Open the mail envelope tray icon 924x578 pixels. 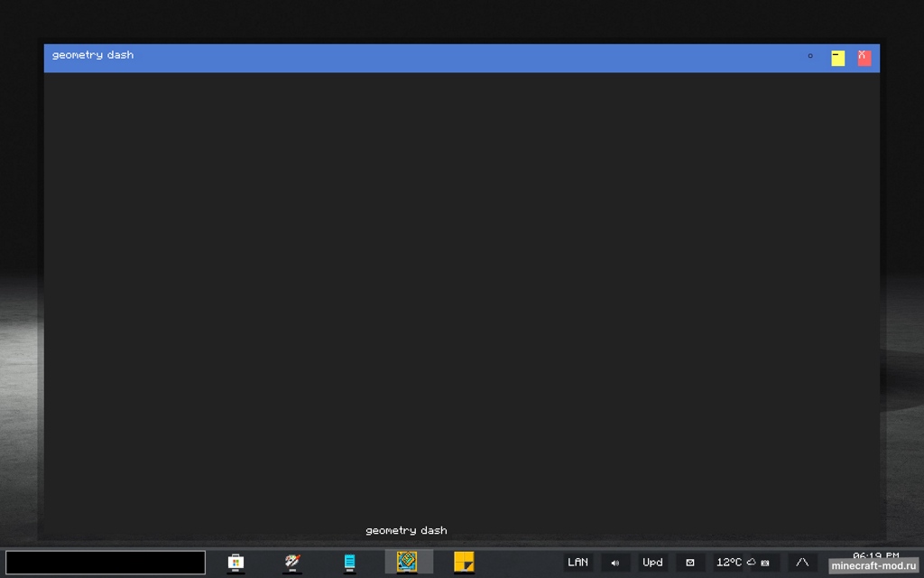[690, 563]
